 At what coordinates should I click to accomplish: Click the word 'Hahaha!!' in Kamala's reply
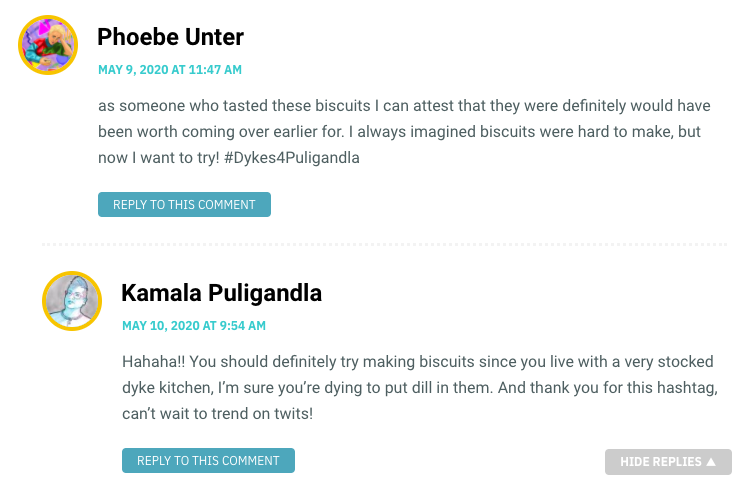154,362
